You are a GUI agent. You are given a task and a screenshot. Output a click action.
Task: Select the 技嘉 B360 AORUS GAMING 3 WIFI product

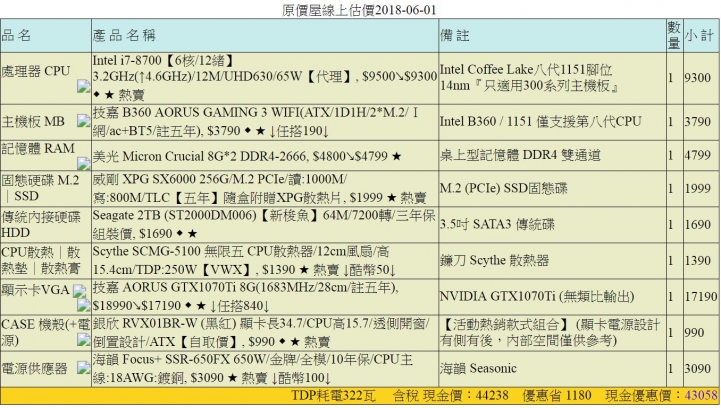256,122
